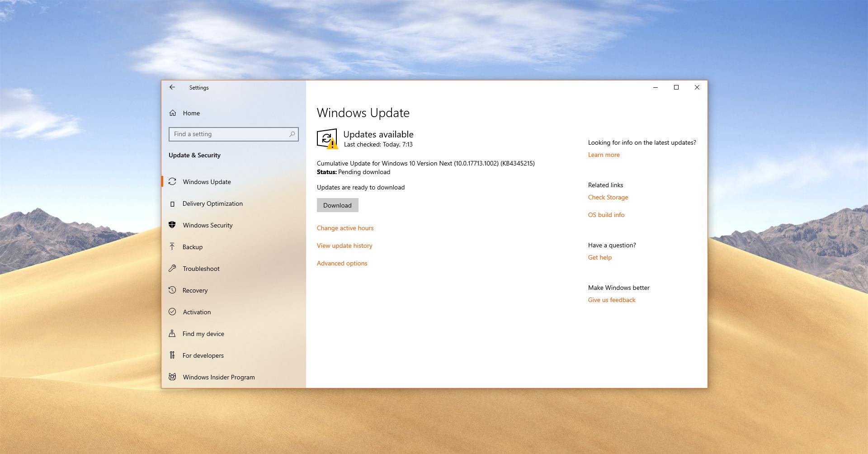Image resolution: width=868 pixels, height=454 pixels.
Task: Open For developers settings
Action: [234, 355]
